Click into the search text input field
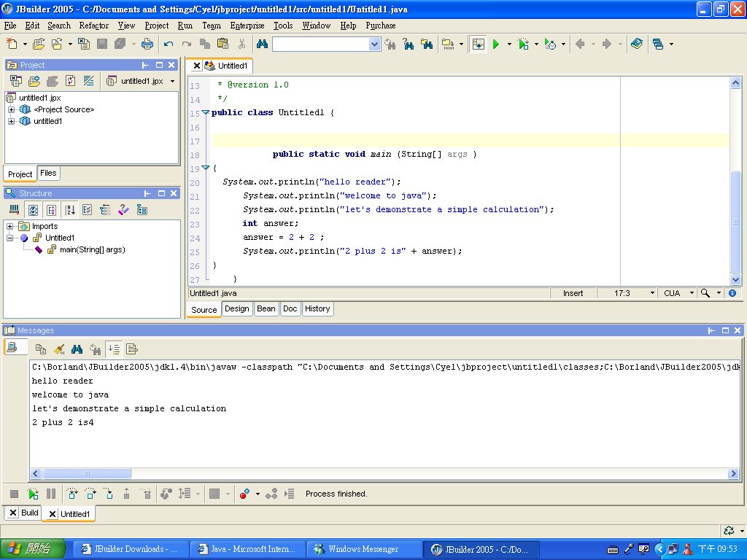 tap(321, 44)
